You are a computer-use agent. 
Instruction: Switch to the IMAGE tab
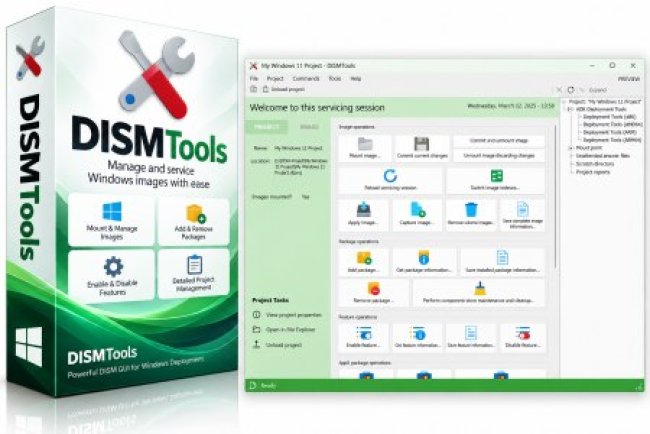pos(309,127)
